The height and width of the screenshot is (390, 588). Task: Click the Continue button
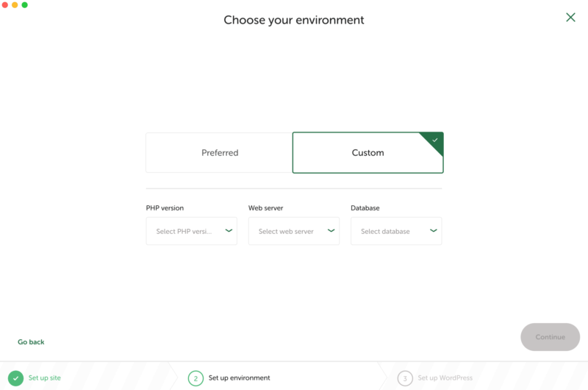550,337
